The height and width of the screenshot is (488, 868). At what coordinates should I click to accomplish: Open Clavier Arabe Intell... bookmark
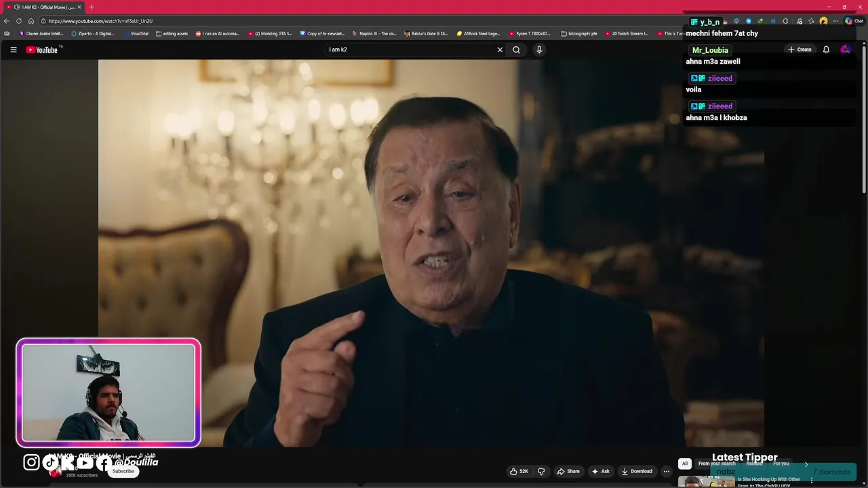coord(41,33)
